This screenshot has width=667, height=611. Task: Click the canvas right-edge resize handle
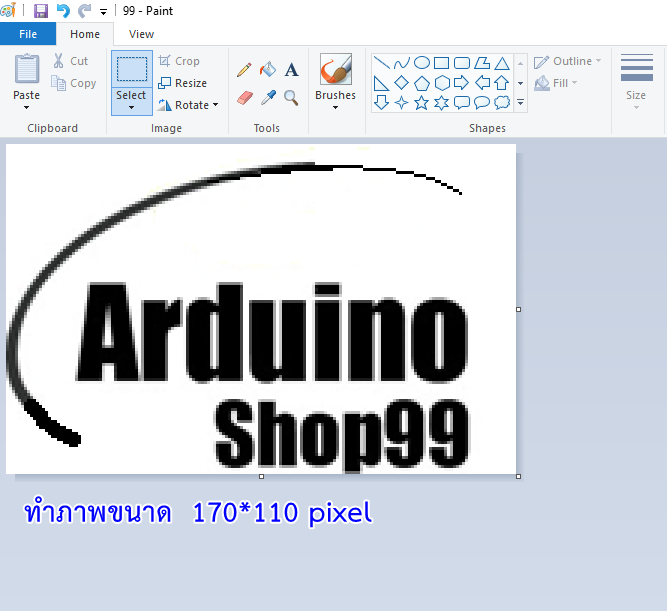click(x=519, y=309)
